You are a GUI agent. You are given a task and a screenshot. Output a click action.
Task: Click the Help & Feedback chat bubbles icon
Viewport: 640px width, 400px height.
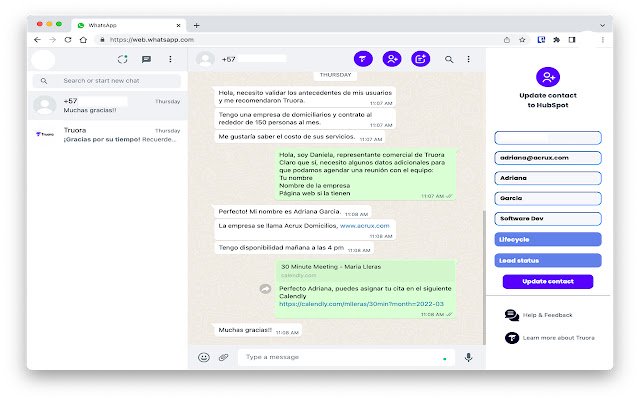511,315
